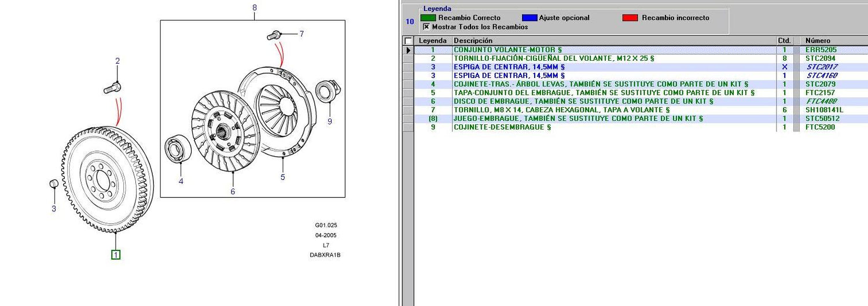Select callout 6 clutch disc label
The height and width of the screenshot is (306, 868).
click(233, 191)
